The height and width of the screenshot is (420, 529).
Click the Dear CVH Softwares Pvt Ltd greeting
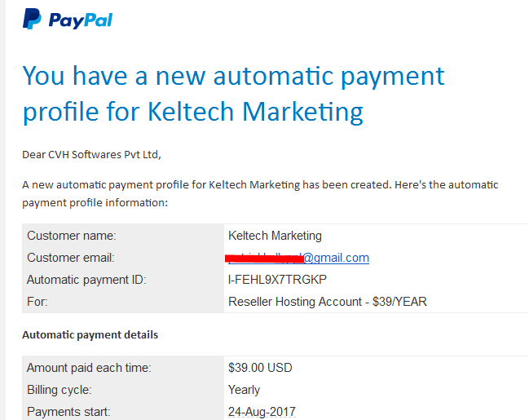tap(91, 155)
